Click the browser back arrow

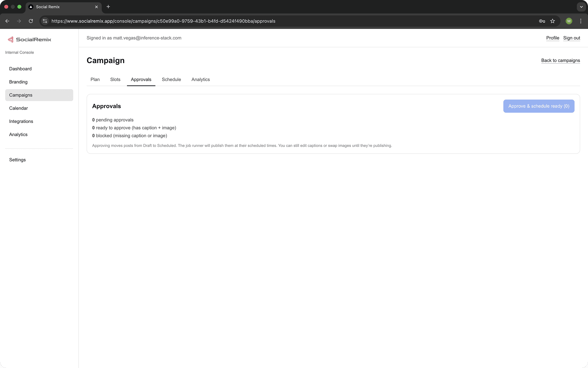pyautogui.click(x=7, y=21)
